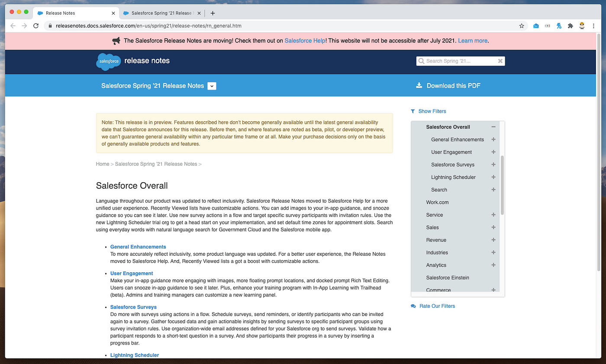Image resolution: width=606 pixels, height=364 pixels.
Task: Select General Enhancements sidebar entry
Action: pyautogui.click(x=458, y=139)
